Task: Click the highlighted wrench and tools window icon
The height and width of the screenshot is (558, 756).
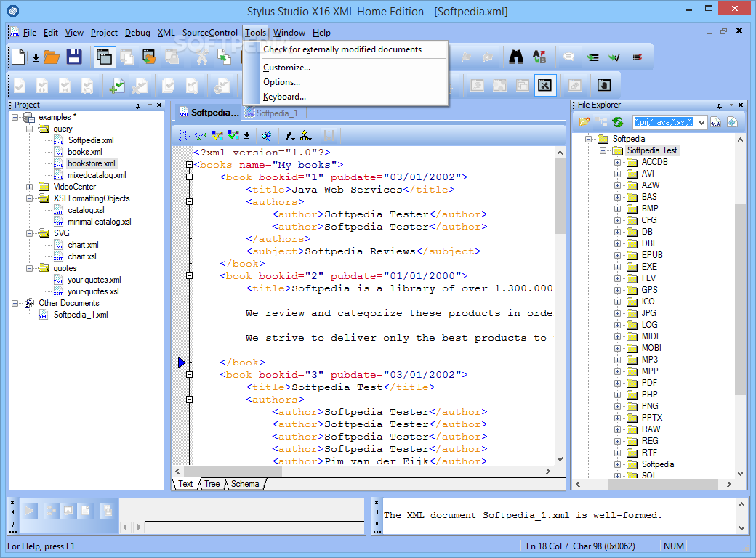Action: [x=544, y=85]
